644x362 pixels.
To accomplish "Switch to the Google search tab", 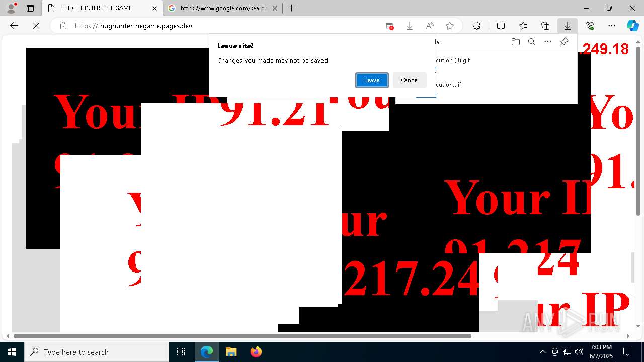I will [x=223, y=8].
